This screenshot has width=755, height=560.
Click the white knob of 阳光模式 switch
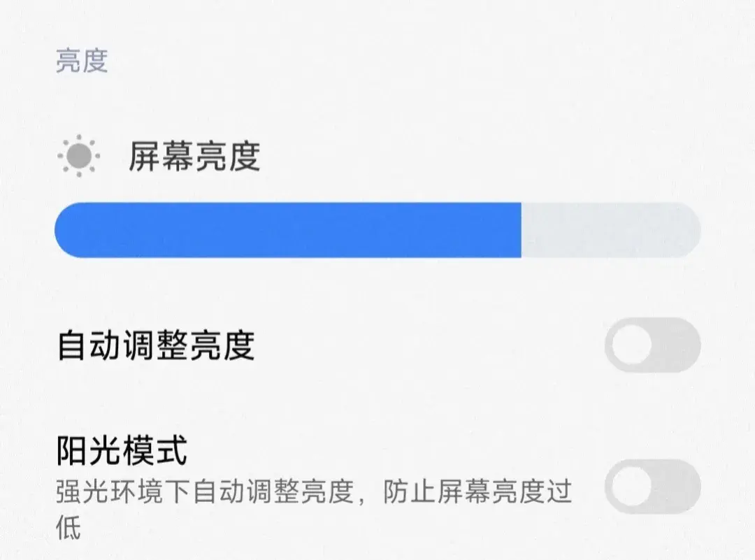631,487
